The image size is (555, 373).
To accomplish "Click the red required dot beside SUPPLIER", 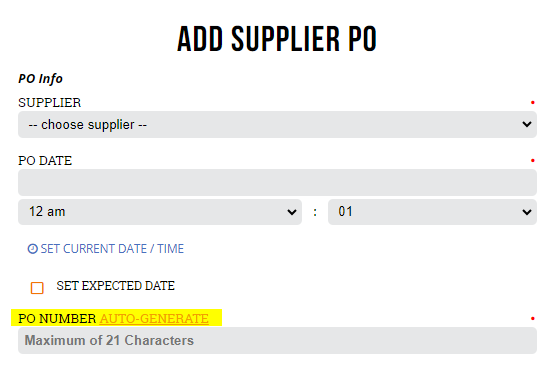I will pos(532,103).
